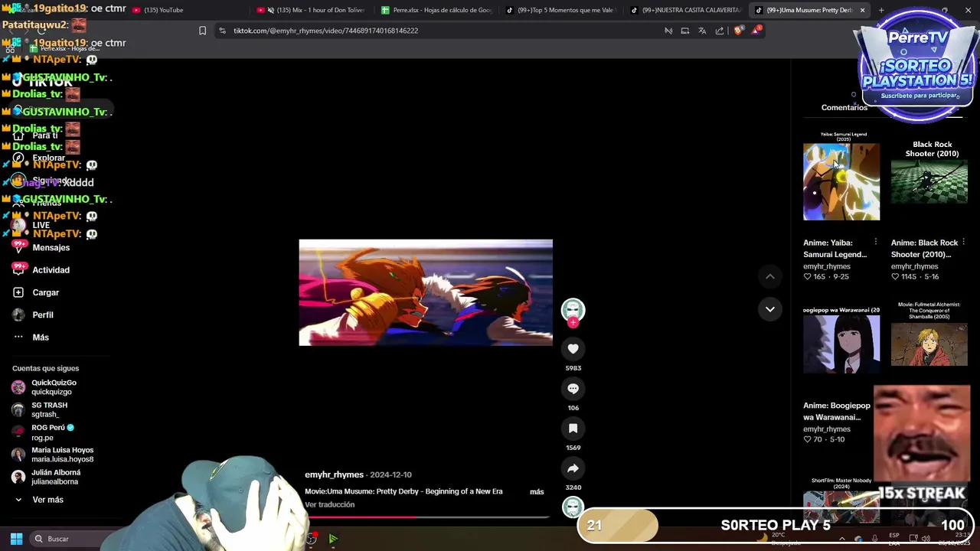This screenshot has height=551, width=980.
Task: Open LIVE section in TikTok sidebar
Action: tap(41, 225)
